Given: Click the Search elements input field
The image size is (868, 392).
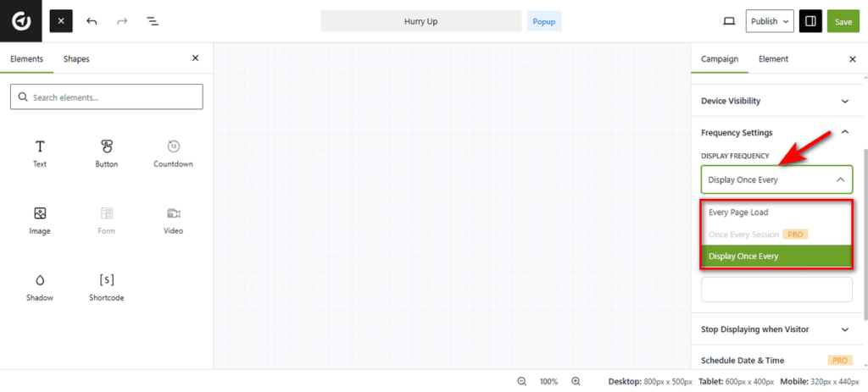Looking at the screenshot, I should click(107, 97).
